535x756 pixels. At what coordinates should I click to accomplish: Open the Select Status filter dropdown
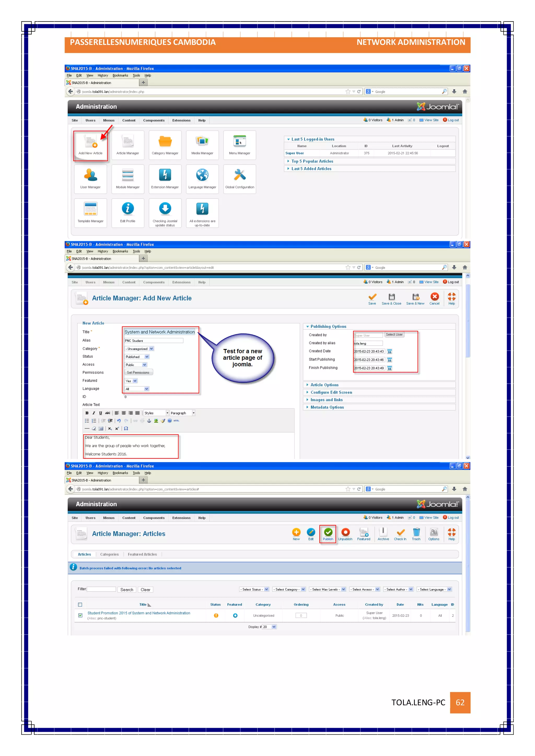(x=254, y=589)
